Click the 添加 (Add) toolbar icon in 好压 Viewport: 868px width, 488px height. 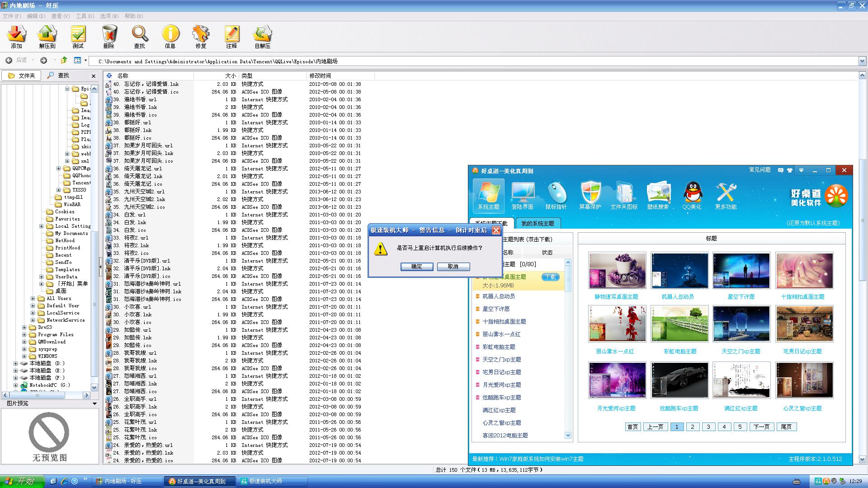(x=17, y=37)
